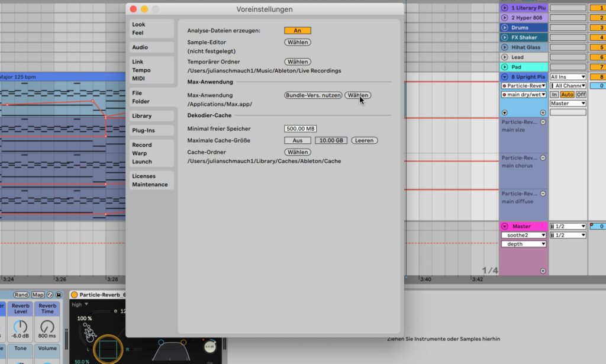The height and width of the screenshot is (364, 606).
Task: Click the 3:26 timeline marker
Action: [60, 279]
